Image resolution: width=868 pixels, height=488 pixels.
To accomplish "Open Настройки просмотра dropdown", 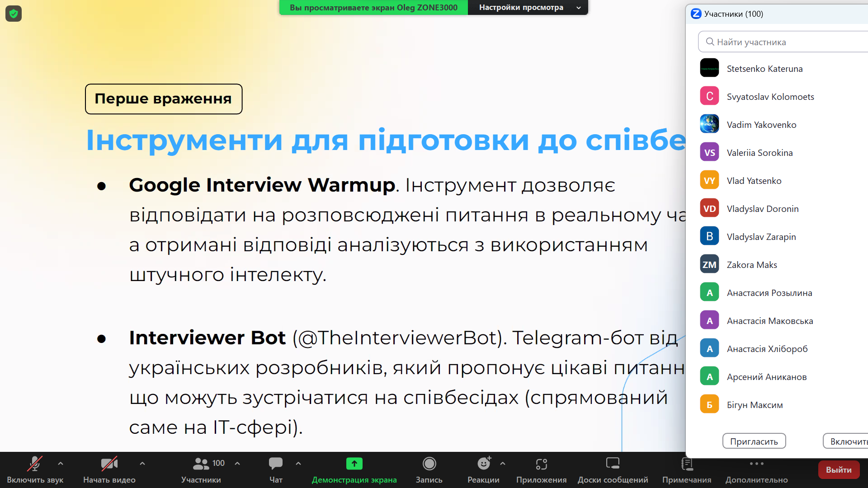I will [528, 8].
